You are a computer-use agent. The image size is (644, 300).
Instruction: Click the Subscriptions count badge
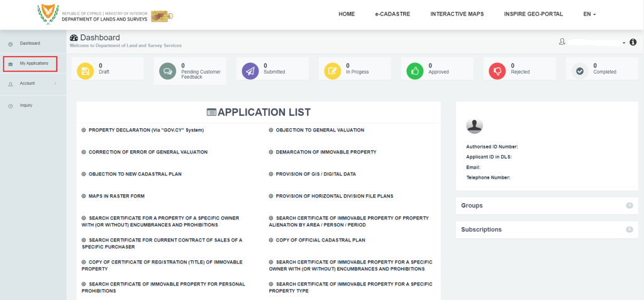click(x=630, y=230)
